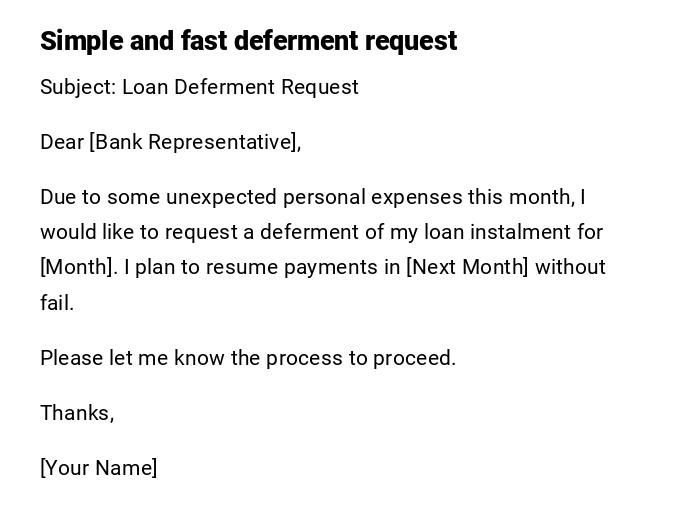Select the [Month] placeholder

(x=77, y=267)
